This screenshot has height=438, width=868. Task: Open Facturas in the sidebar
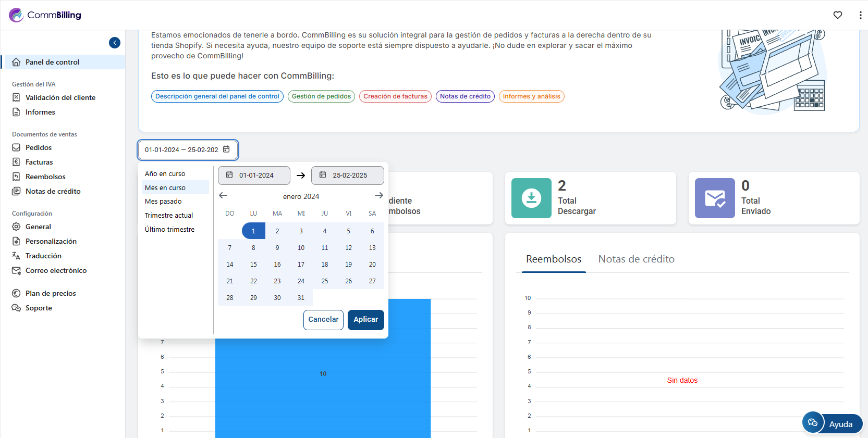click(39, 162)
